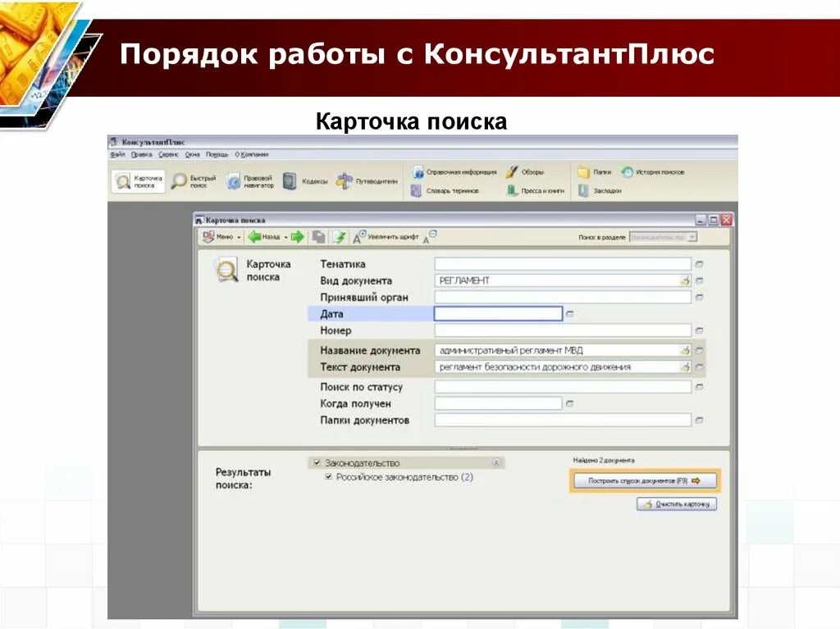Click into the Принявший орган field

pos(563,298)
